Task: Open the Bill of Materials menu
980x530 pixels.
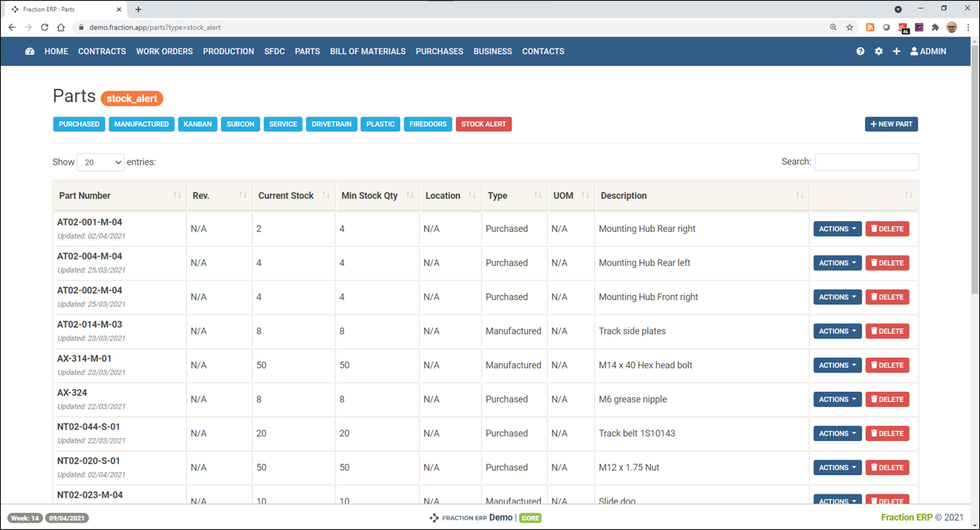Action: click(x=367, y=52)
